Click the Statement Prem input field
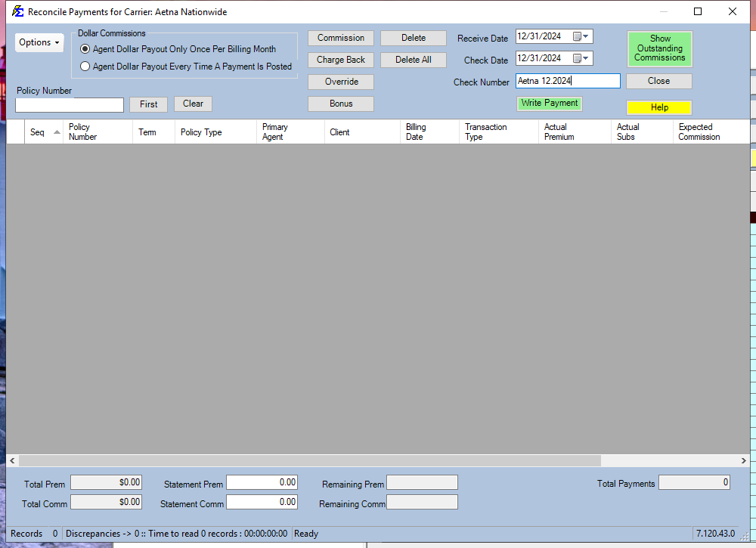Image resolution: width=756 pixels, height=548 pixels. click(262, 482)
